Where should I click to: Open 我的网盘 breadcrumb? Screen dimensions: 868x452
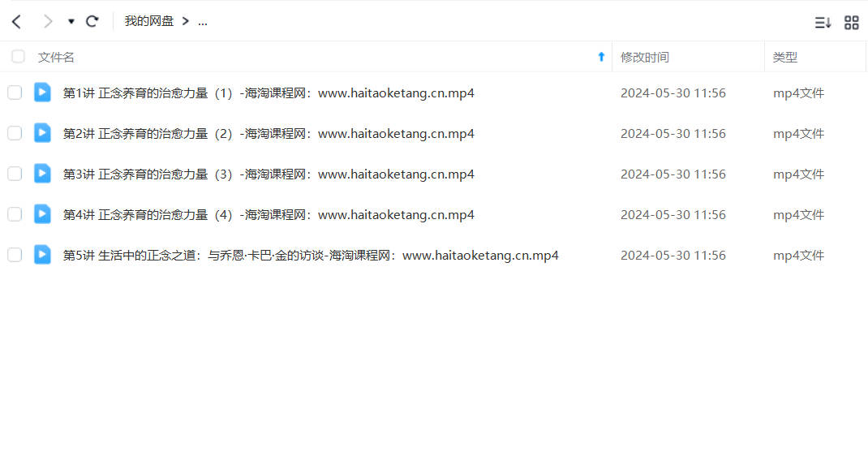coord(149,21)
